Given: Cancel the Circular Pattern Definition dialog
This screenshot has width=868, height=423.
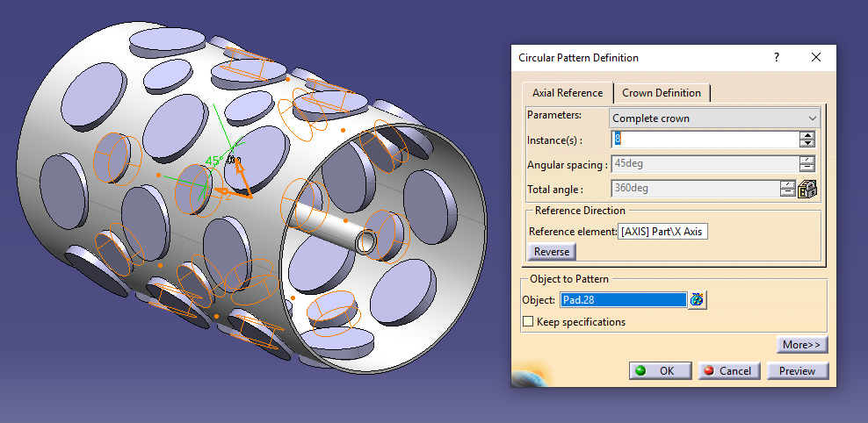Looking at the screenshot, I should 729,370.
